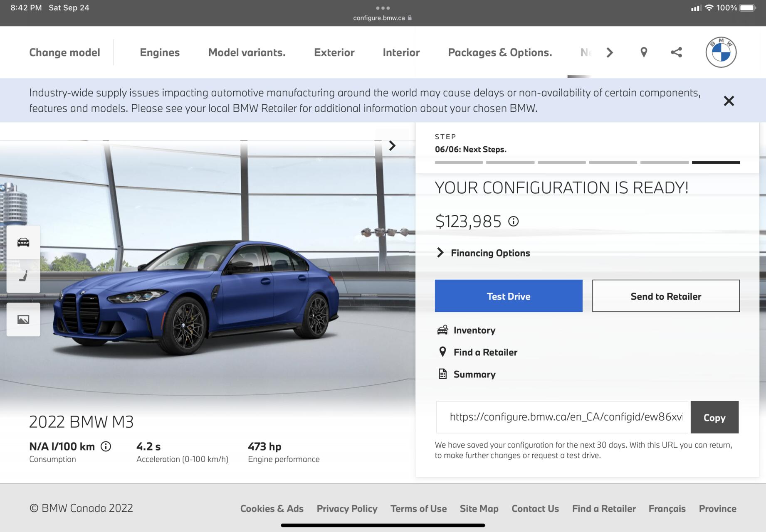This screenshot has width=766, height=532.
Task: Click the Summary document icon
Action: [442, 374]
